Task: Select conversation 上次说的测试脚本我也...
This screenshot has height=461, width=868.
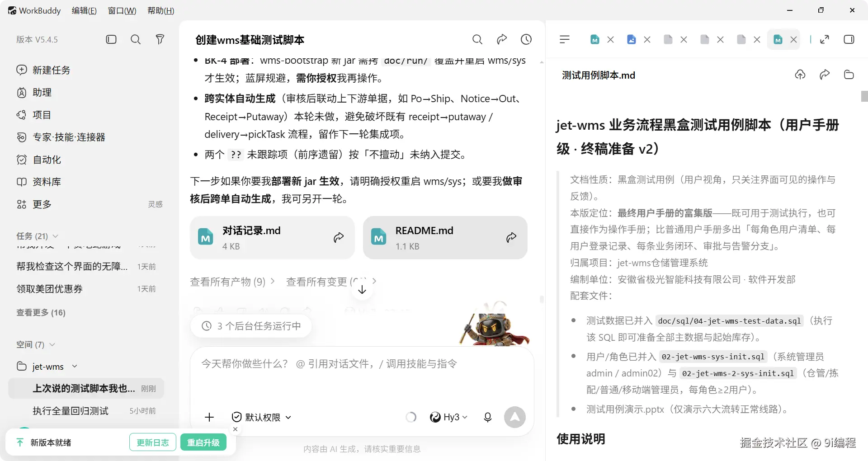Action: coord(86,389)
